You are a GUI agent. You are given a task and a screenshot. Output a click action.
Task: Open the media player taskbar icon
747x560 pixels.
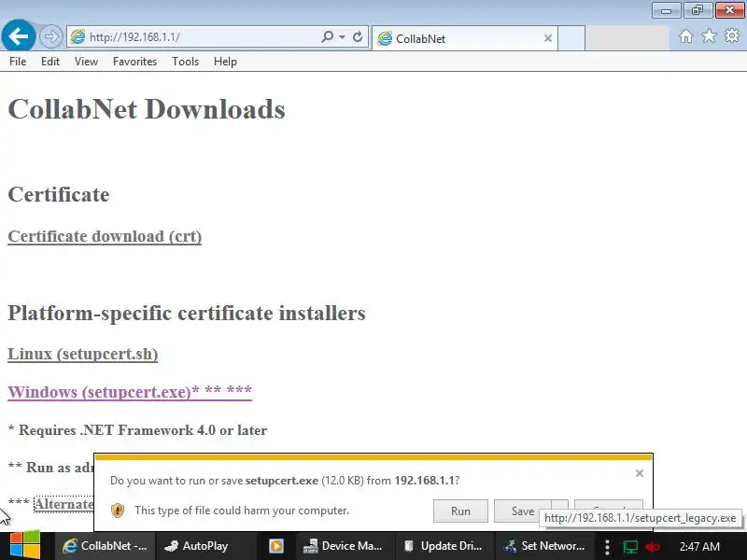point(276,546)
